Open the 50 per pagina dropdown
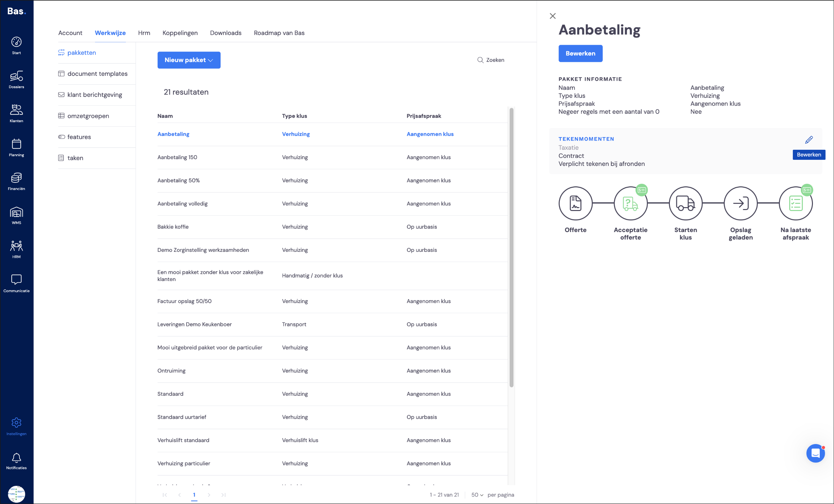834x504 pixels. click(x=477, y=495)
